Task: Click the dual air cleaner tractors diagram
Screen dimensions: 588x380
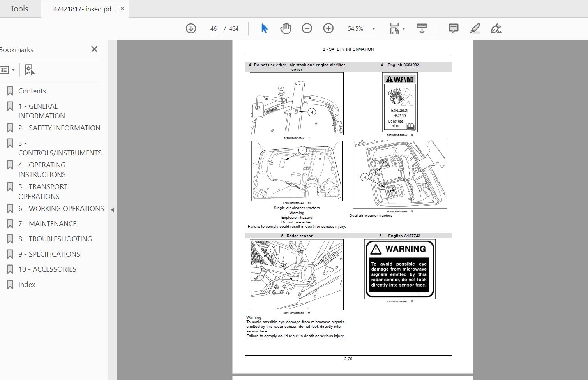Action: coord(400,173)
